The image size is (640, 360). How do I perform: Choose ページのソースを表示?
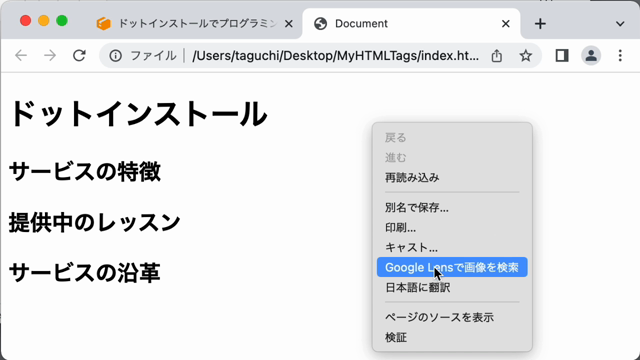(452, 317)
